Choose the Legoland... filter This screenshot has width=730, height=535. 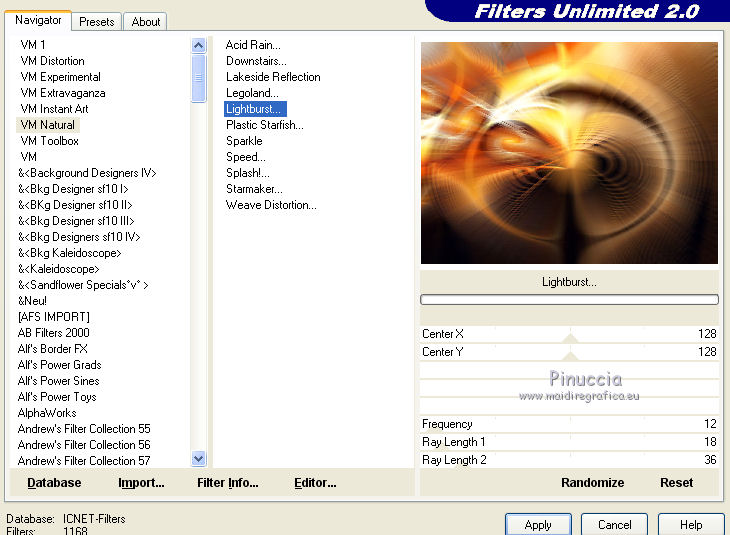pos(252,93)
